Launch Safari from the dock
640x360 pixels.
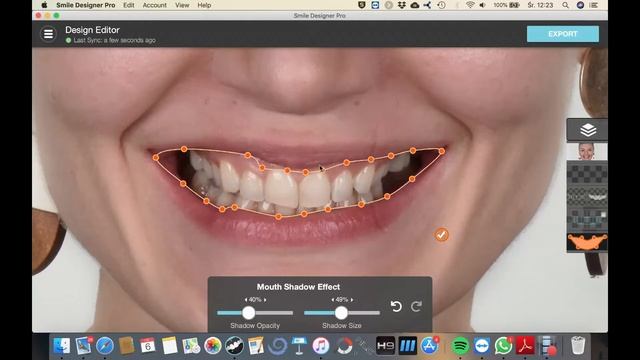pos(105,346)
